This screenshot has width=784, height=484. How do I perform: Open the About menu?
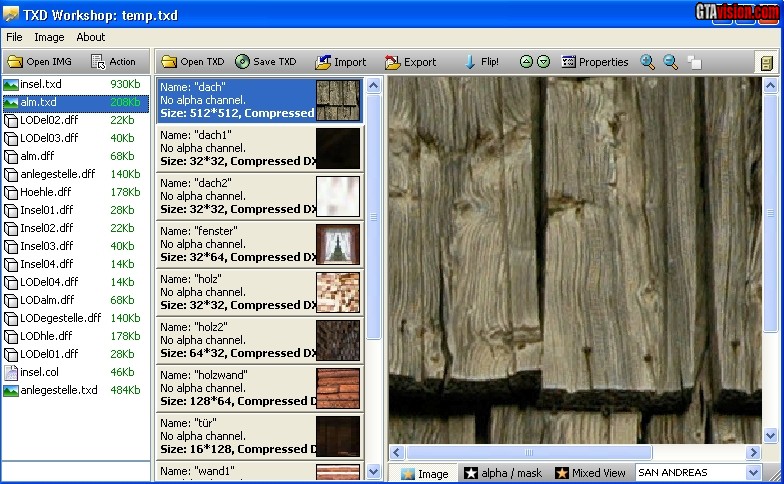click(91, 37)
